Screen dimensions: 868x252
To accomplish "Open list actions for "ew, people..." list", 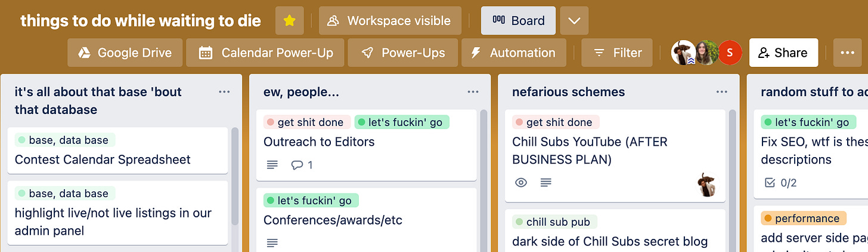I will pyautogui.click(x=473, y=92).
